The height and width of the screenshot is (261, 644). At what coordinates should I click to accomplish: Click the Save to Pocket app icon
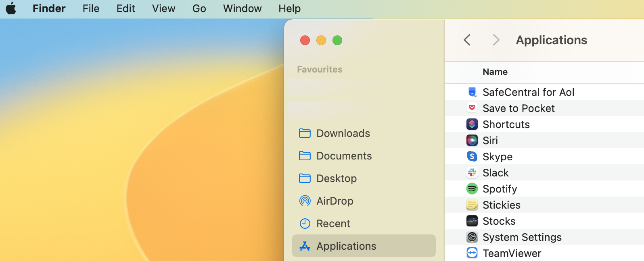click(472, 108)
